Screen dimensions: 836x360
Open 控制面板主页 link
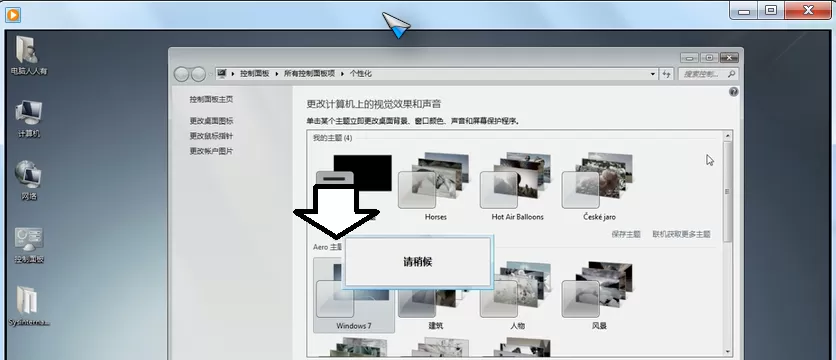211,99
